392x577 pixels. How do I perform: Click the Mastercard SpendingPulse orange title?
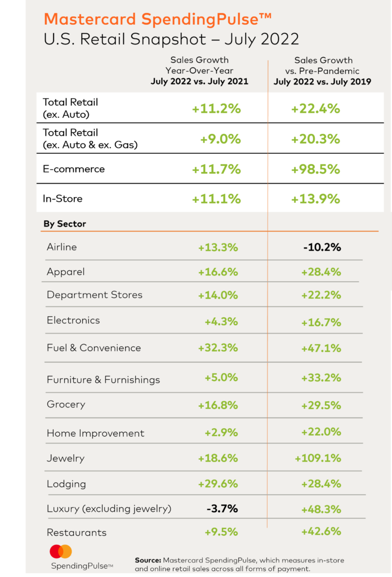(x=158, y=19)
